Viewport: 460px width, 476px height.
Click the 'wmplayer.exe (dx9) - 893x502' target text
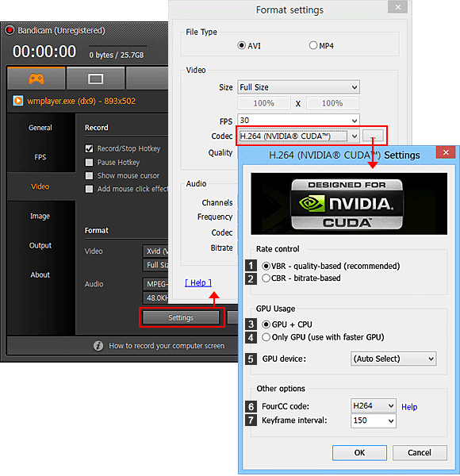click(x=82, y=101)
